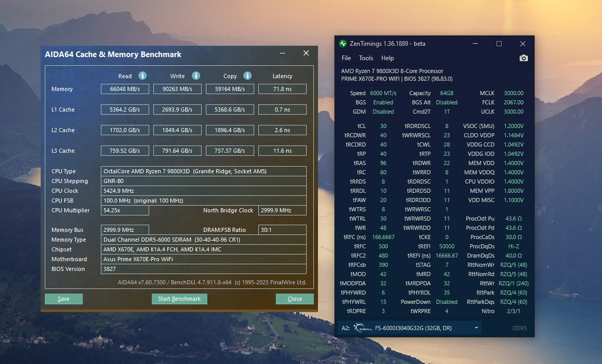Click the FCLK value 2067.00
The image size is (602, 364).
(x=514, y=102)
